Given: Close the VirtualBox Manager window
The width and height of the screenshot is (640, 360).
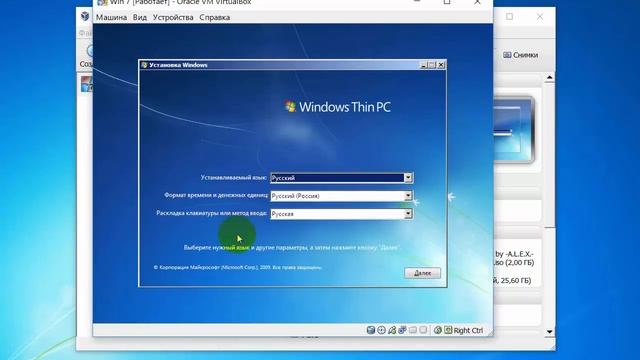Looking at the screenshot, I should click(540, 16).
